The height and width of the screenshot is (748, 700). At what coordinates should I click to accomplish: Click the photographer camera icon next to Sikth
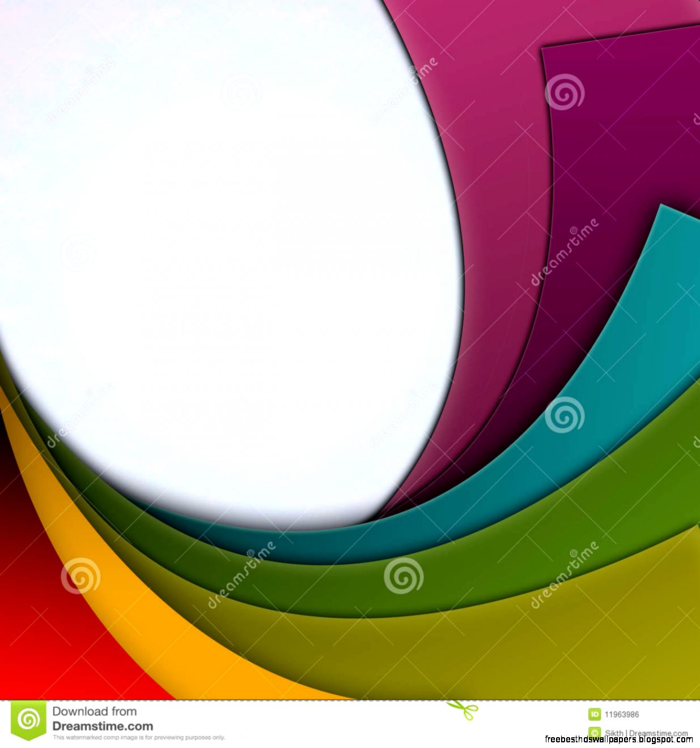tap(595, 733)
